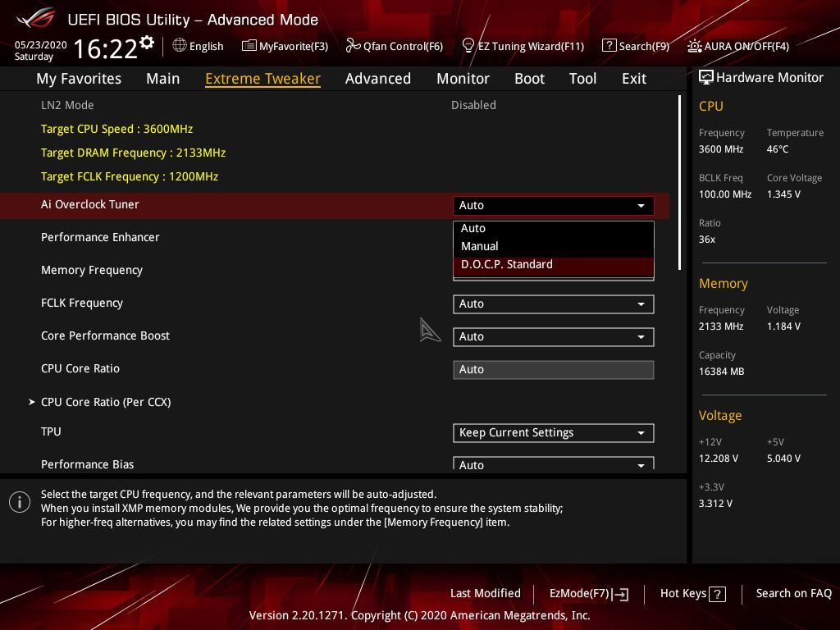Open the FCLK Frequency dropdown

click(x=554, y=304)
